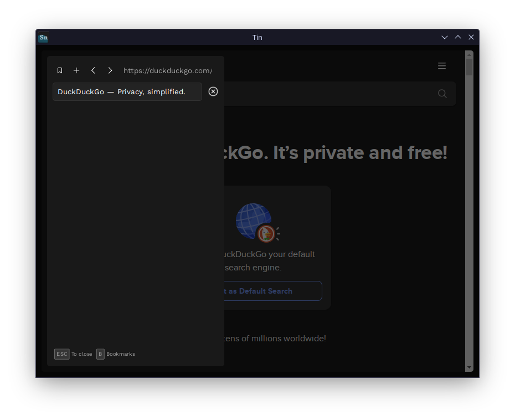The height and width of the screenshot is (420, 515).
Task: Click the ESC key hint to close
Action: tap(62, 354)
